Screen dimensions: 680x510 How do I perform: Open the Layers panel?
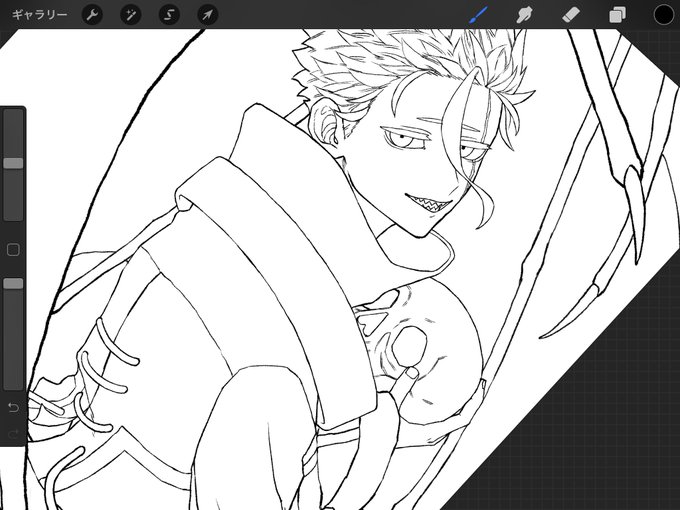tap(617, 15)
